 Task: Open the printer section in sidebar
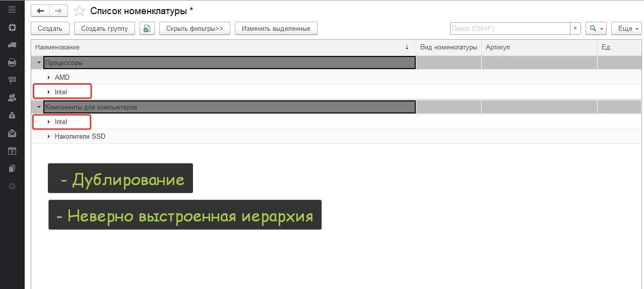coord(12,63)
